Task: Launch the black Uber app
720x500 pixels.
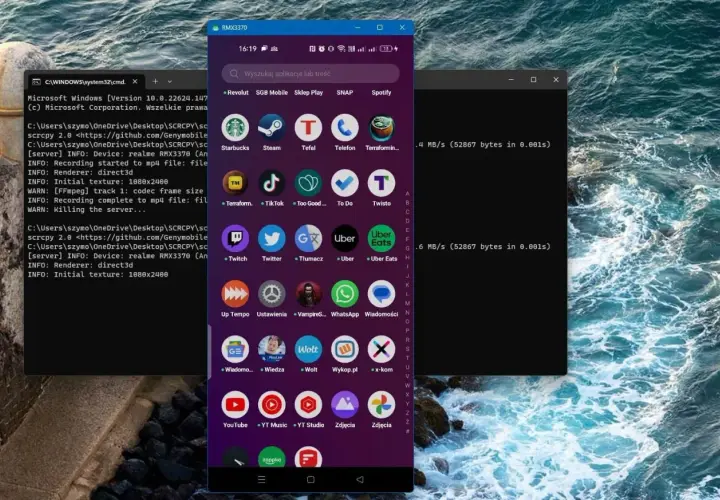Action: [x=345, y=238]
